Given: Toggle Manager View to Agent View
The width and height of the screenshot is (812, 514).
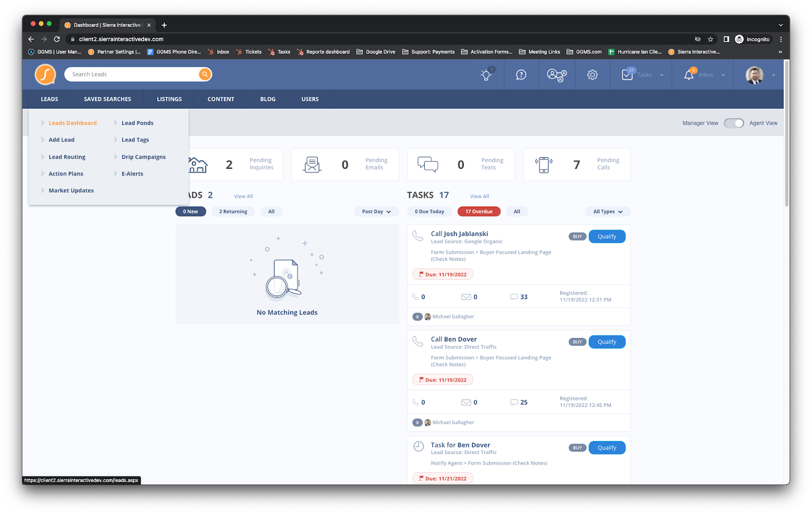Looking at the screenshot, I should click(734, 123).
